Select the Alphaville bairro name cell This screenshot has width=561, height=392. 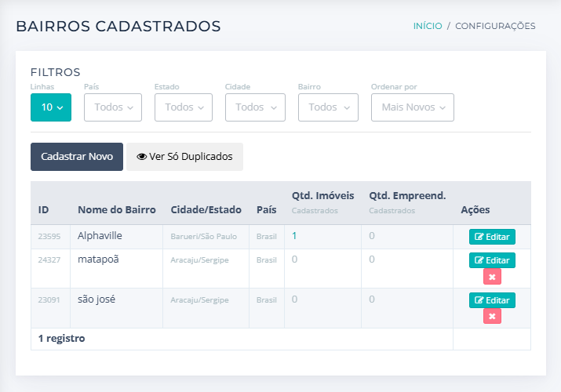click(x=100, y=235)
